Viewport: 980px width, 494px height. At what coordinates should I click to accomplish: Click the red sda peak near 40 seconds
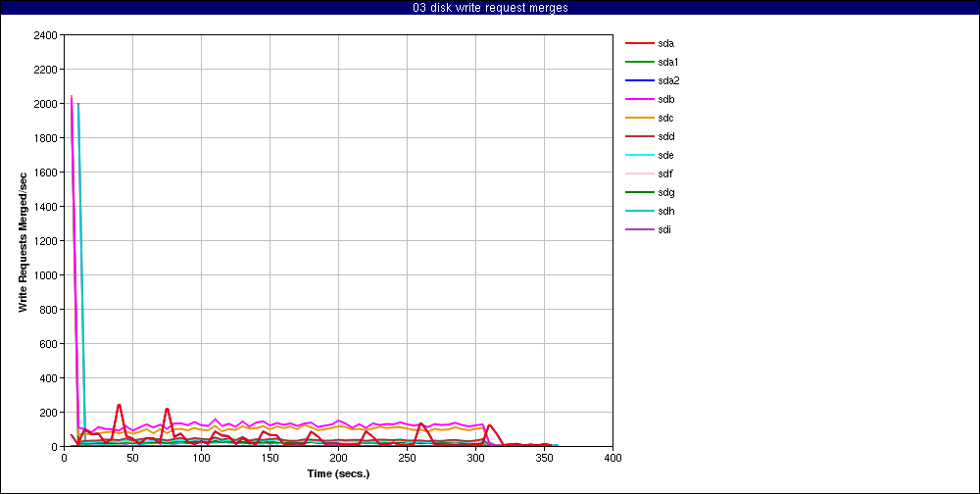pyautogui.click(x=119, y=405)
